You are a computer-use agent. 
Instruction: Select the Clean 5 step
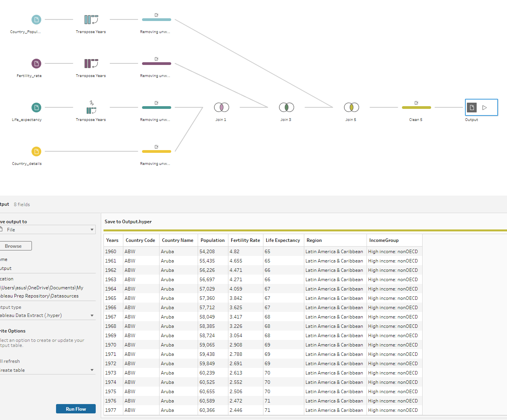(x=416, y=107)
